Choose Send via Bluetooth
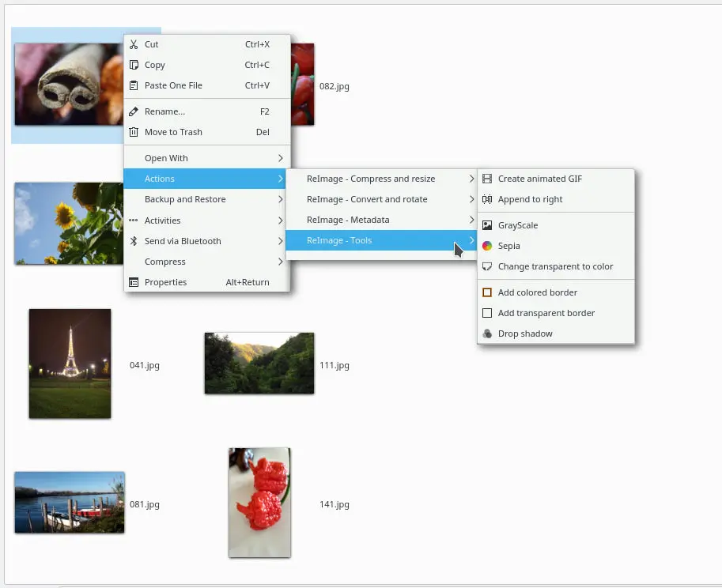722x588 pixels. (206, 241)
